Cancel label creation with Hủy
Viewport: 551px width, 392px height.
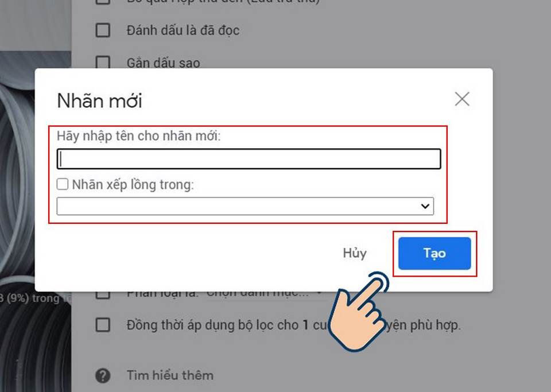coord(355,253)
